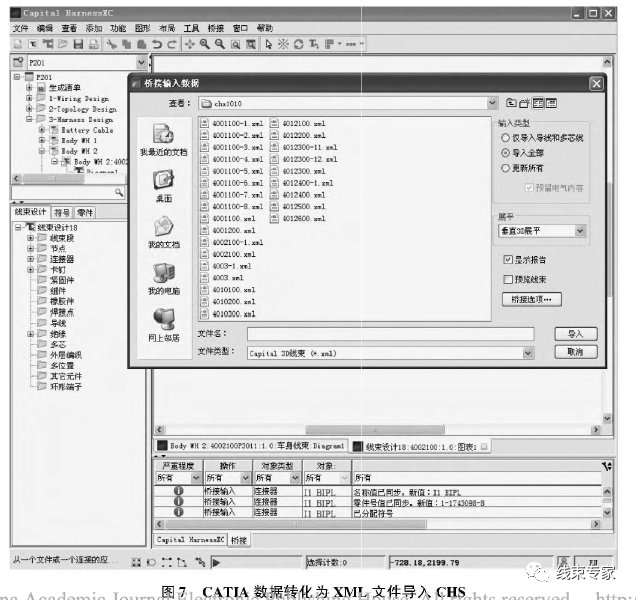Click the search magnifier in left panel
This screenshot has height=600, width=636.
click(x=119, y=192)
